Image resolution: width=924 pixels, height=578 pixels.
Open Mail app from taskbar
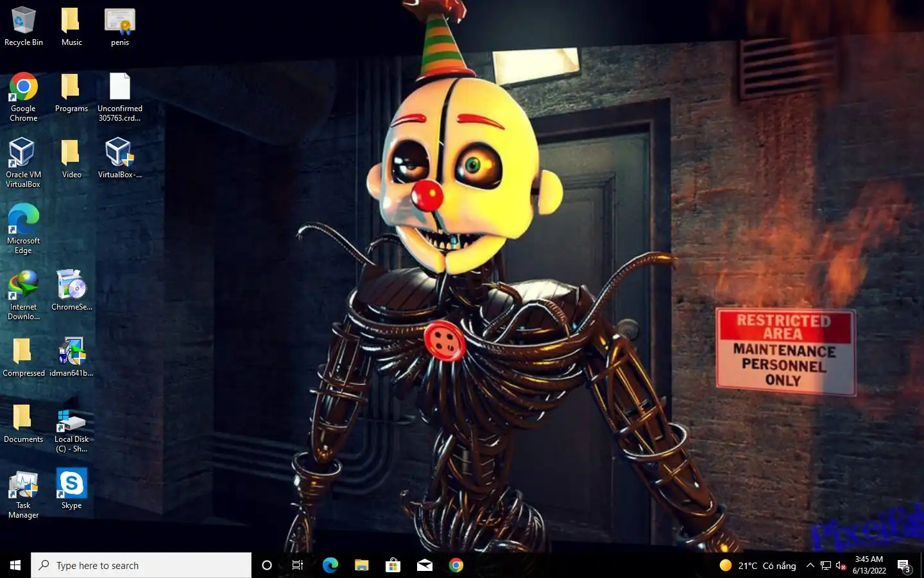coord(424,565)
